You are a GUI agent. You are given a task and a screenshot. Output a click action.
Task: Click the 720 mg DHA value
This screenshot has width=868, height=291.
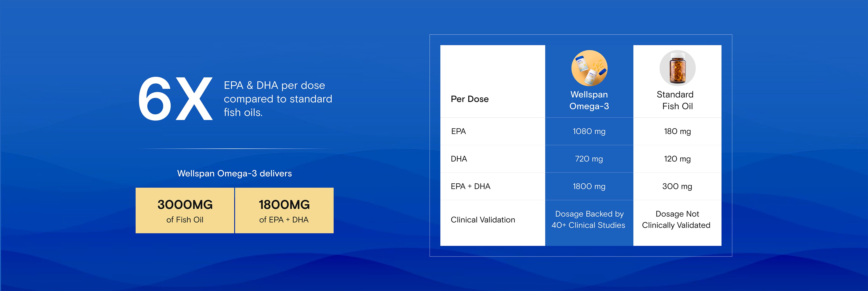coord(589,159)
